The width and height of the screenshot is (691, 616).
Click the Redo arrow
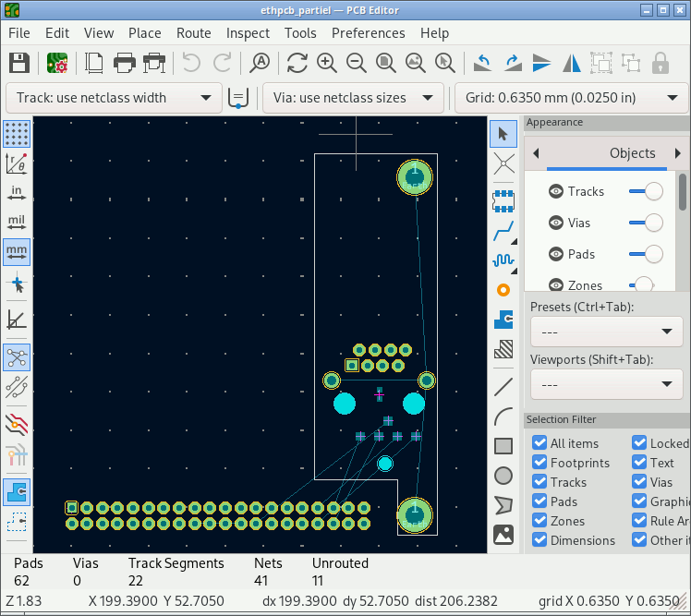223,63
